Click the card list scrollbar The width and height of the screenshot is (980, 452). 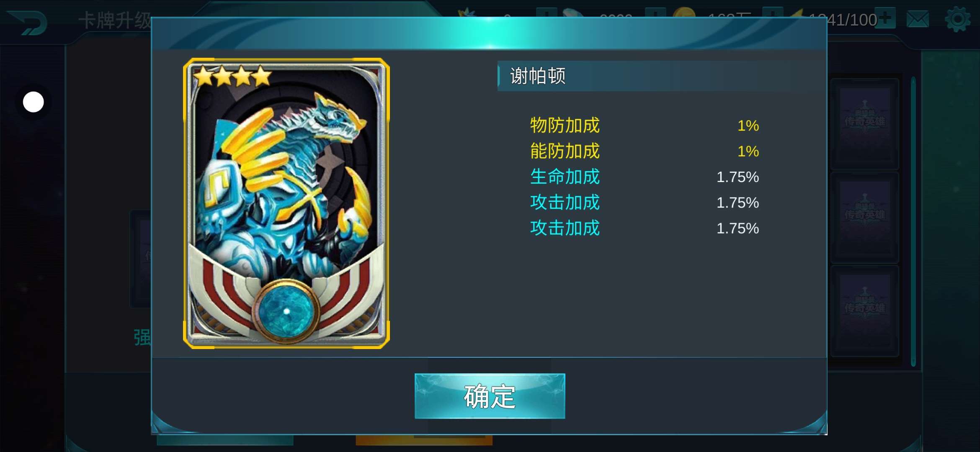[913, 222]
